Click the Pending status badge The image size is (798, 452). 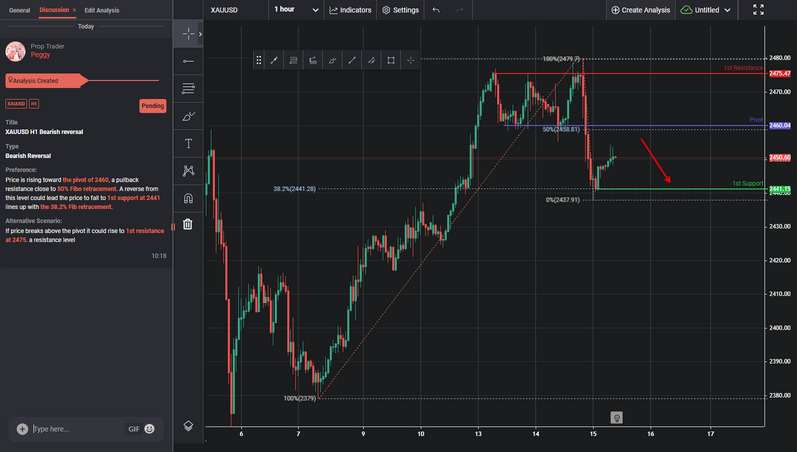(x=153, y=106)
